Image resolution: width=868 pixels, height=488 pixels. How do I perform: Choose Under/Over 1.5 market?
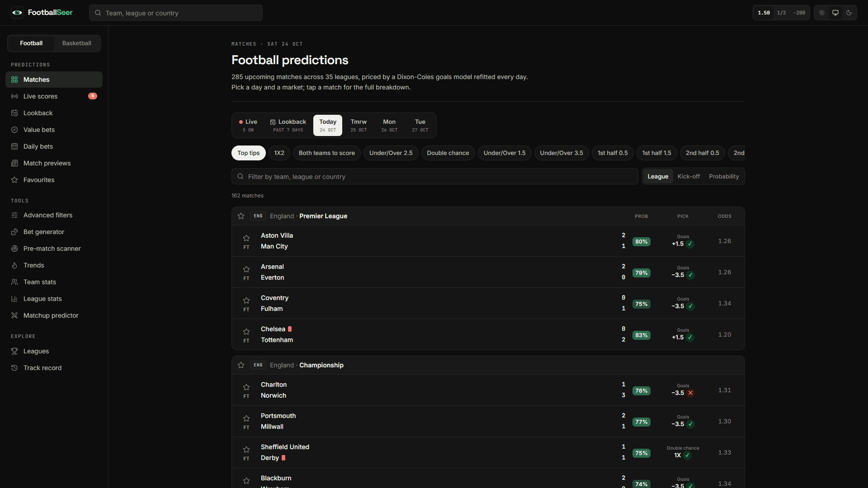(505, 153)
